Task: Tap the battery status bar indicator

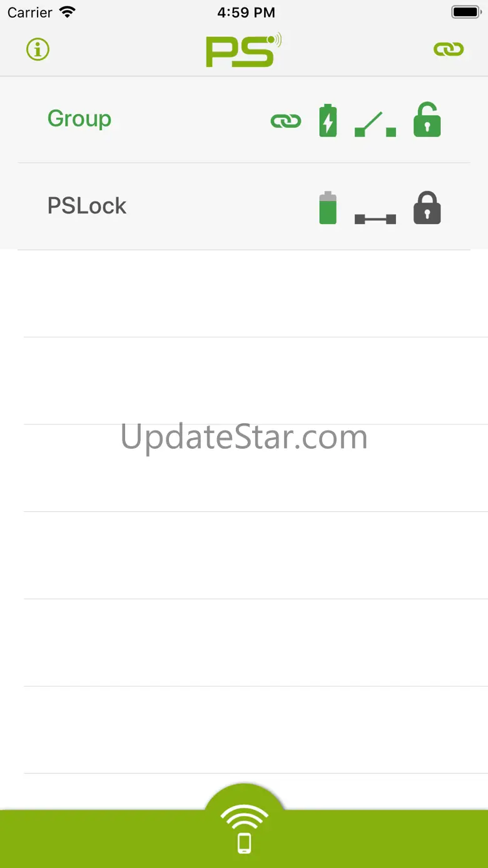Action: pyautogui.click(x=465, y=12)
